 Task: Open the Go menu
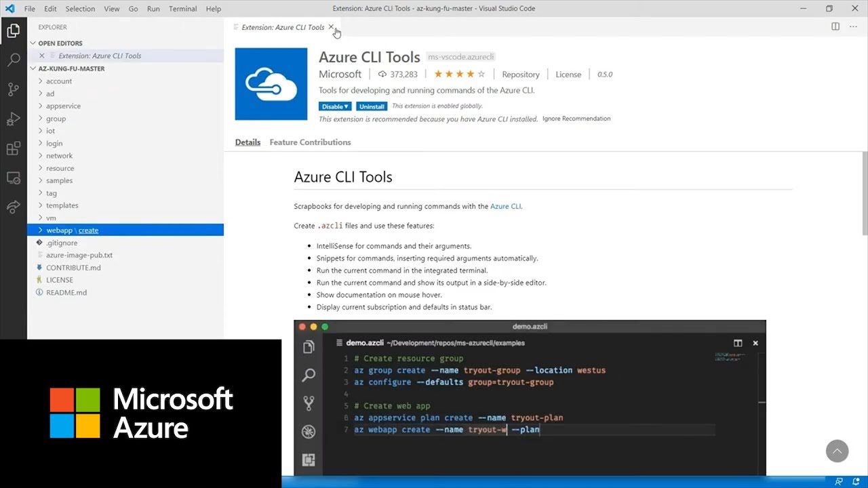tap(133, 9)
